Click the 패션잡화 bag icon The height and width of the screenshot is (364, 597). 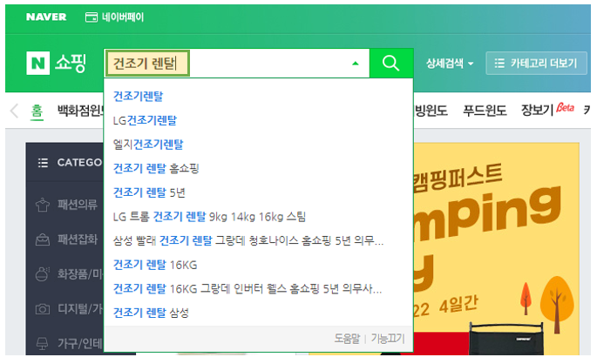point(42,239)
